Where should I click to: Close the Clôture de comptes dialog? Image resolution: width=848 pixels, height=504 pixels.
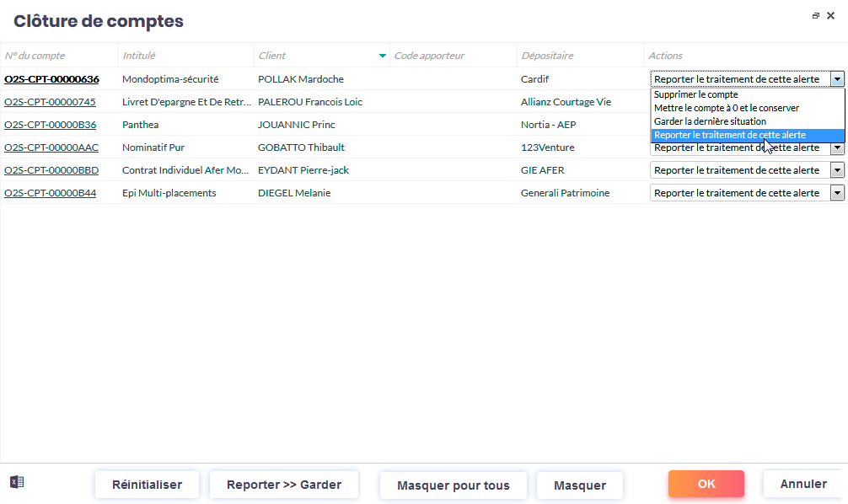click(830, 16)
